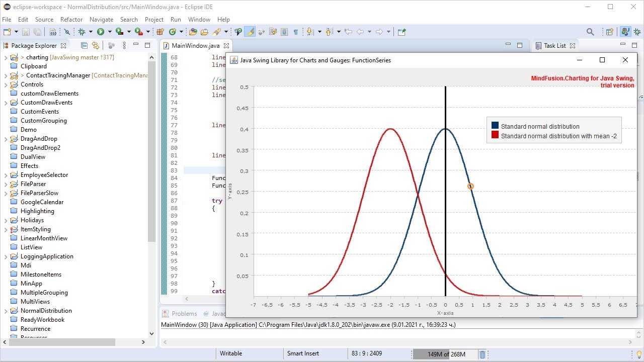Click the Debug bug icon in toolbar
The height and width of the screenshot is (362, 644).
click(82, 32)
